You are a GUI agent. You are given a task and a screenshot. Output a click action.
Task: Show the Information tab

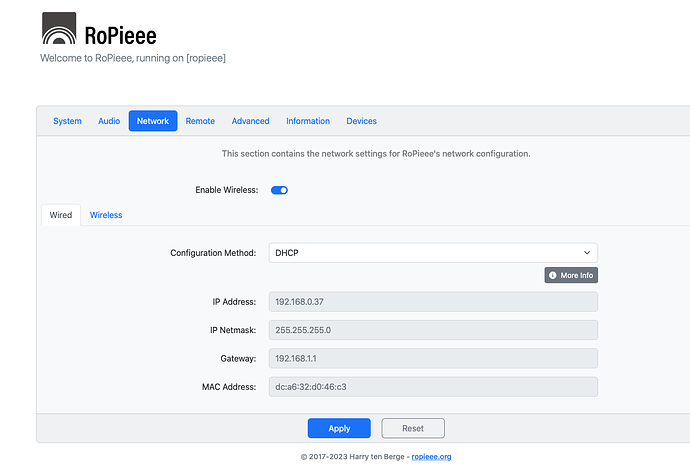tap(308, 121)
